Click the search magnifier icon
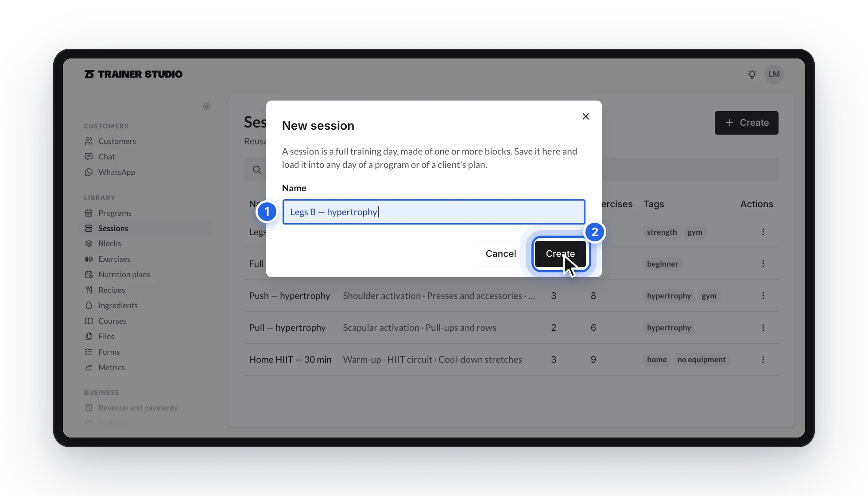The height and width of the screenshot is (496, 868). click(257, 170)
